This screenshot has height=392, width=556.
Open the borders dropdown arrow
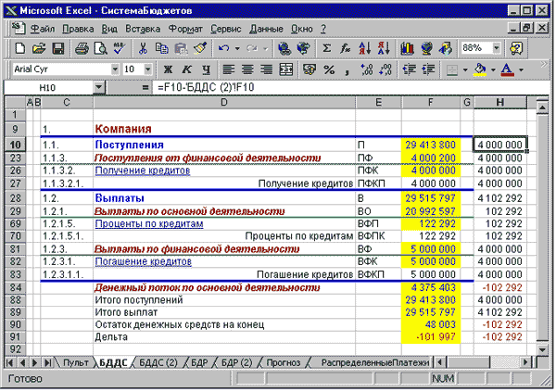[465, 70]
